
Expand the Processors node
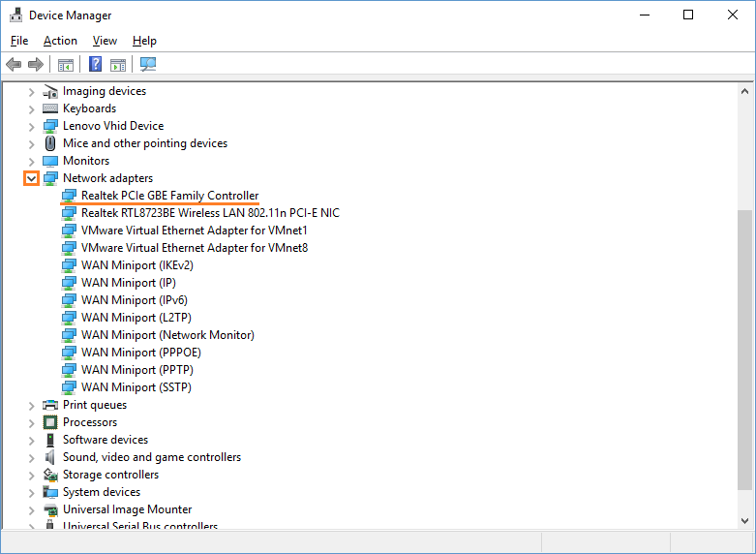click(31, 423)
